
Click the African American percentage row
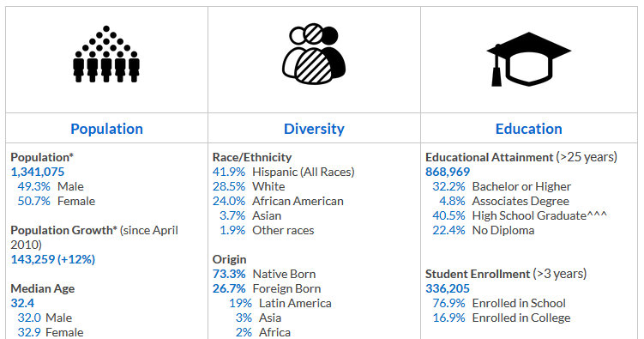tap(278, 201)
